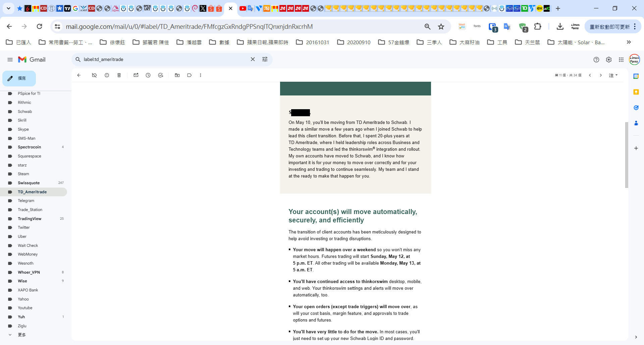Show search options filter icon

[265, 59]
